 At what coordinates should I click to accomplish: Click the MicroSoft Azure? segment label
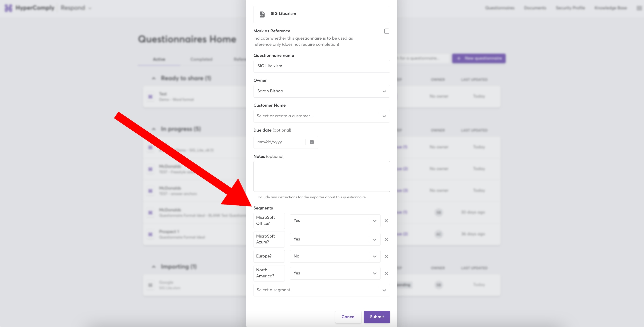[269, 239]
